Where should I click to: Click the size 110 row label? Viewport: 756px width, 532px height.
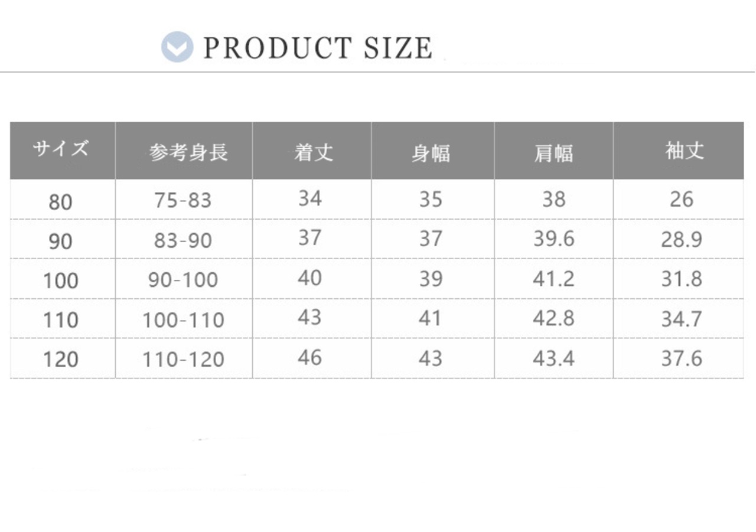click(60, 320)
